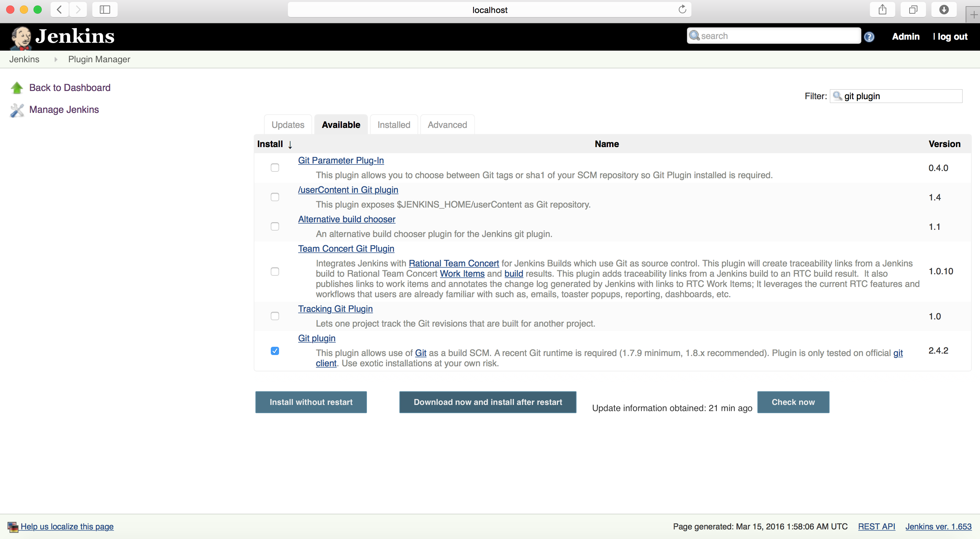Click the Admin user link
The width and height of the screenshot is (980, 539).
[905, 37]
